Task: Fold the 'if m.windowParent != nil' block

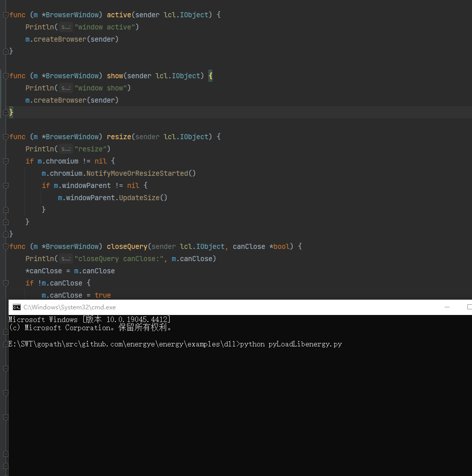Action: pyautogui.click(x=6, y=185)
